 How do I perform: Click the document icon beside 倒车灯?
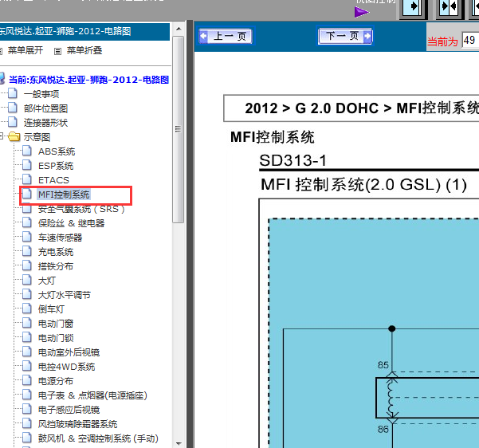click(27, 308)
